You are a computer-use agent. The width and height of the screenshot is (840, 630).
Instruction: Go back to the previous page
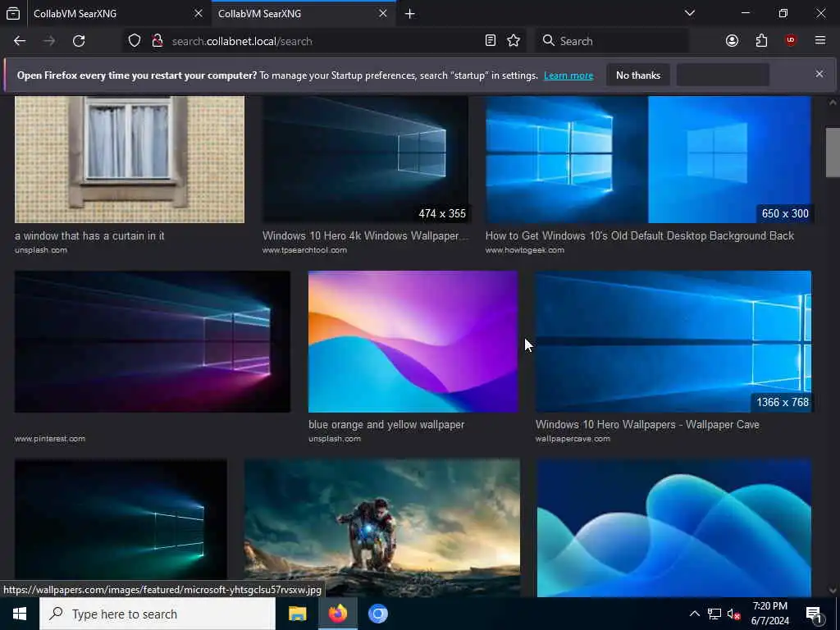pyautogui.click(x=20, y=41)
